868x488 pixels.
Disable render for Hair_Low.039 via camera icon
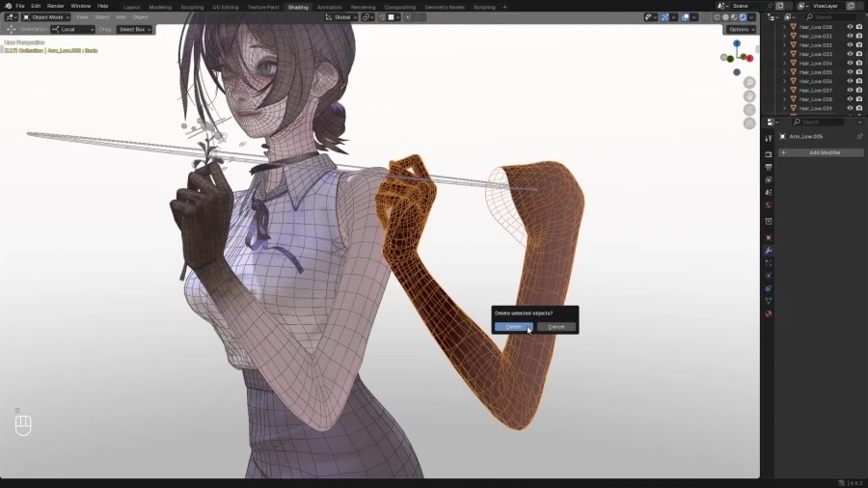click(x=859, y=108)
